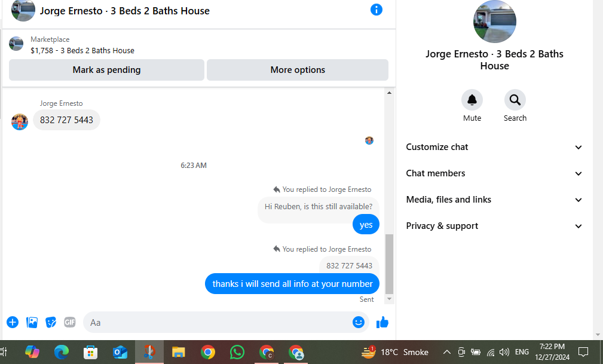Choose a sticker from the sticker icon
The width and height of the screenshot is (603, 364).
[x=51, y=322]
